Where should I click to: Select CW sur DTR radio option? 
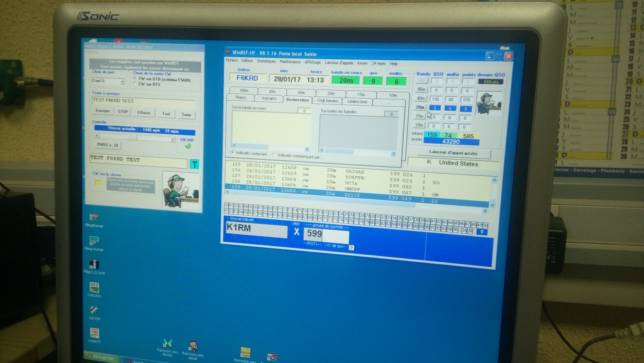click(x=135, y=78)
